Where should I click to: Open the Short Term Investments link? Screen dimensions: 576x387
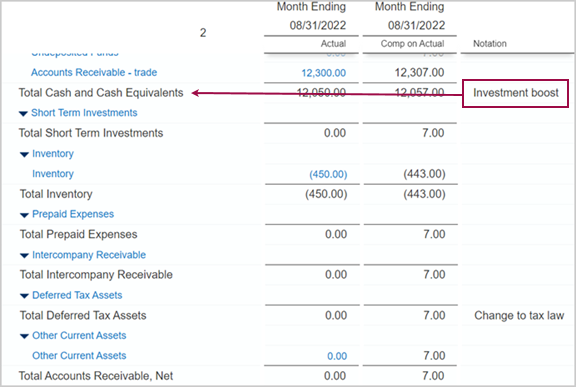(84, 113)
